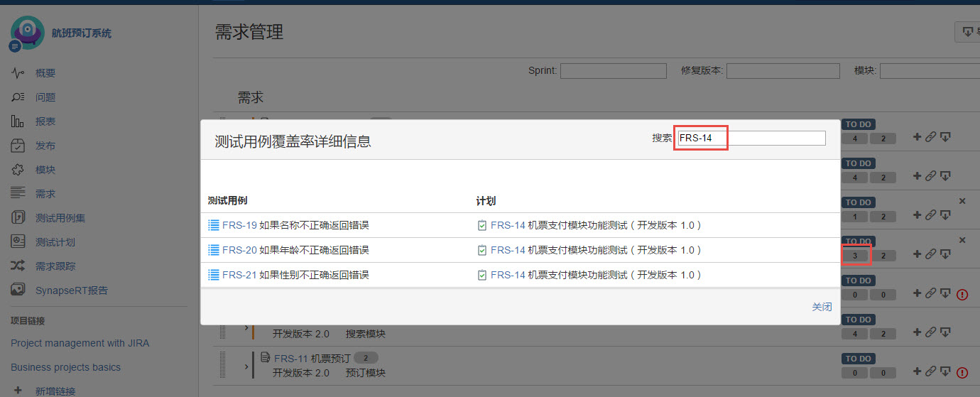The image size is (980, 397).
Task: Click the 计划 column header
Action: pos(486,201)
